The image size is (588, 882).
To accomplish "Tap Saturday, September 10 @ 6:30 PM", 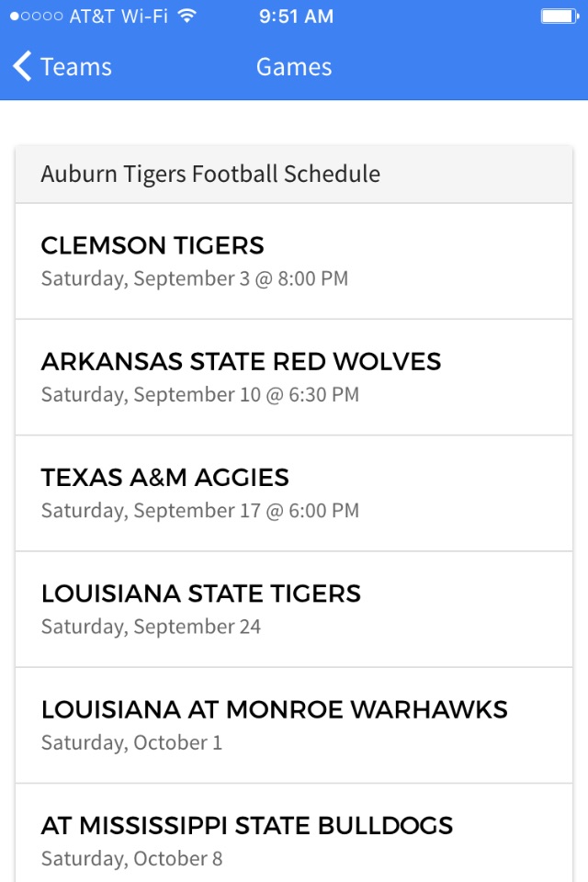I will click(200, 394).
